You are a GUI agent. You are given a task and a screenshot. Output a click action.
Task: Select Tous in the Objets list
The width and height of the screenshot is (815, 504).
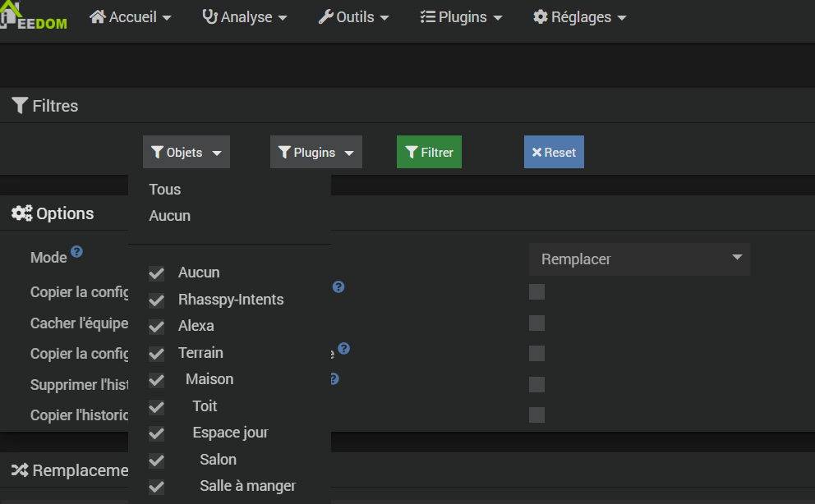pyautogui.click(x=165, y=190)
